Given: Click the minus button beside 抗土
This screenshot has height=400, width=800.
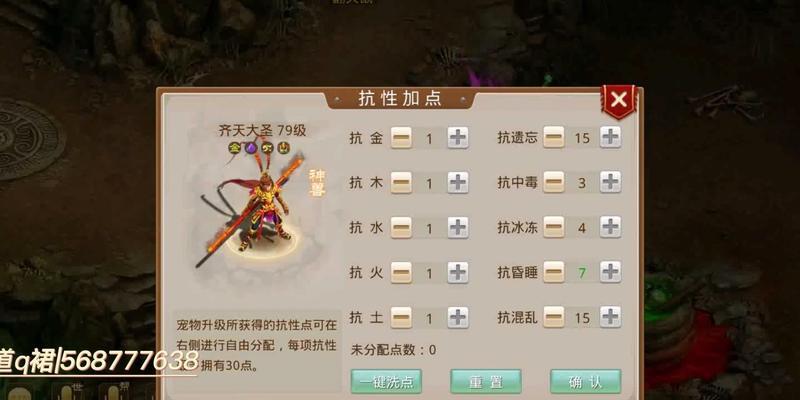Looking at the screenshot, I should pos(401,317).
